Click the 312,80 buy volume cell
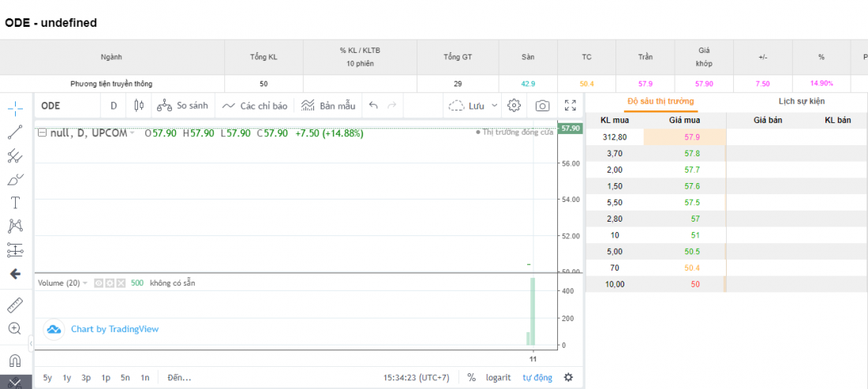 pyautogui.click(x=615, y=137)
